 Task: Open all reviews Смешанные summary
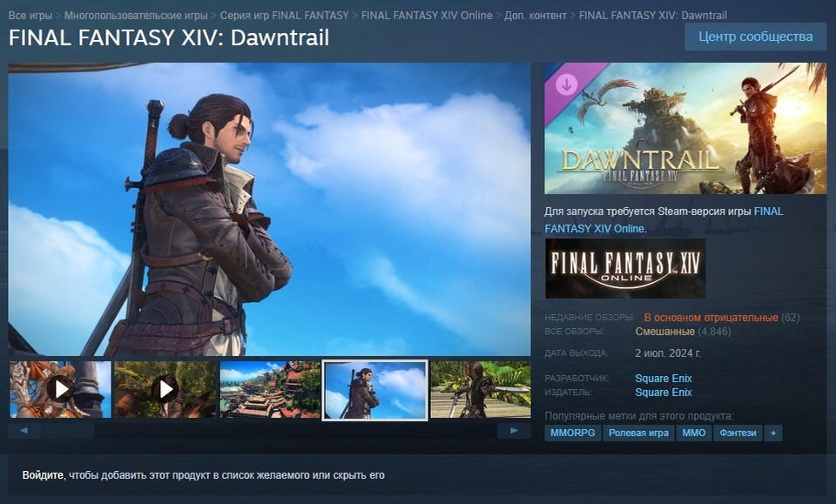664,332
